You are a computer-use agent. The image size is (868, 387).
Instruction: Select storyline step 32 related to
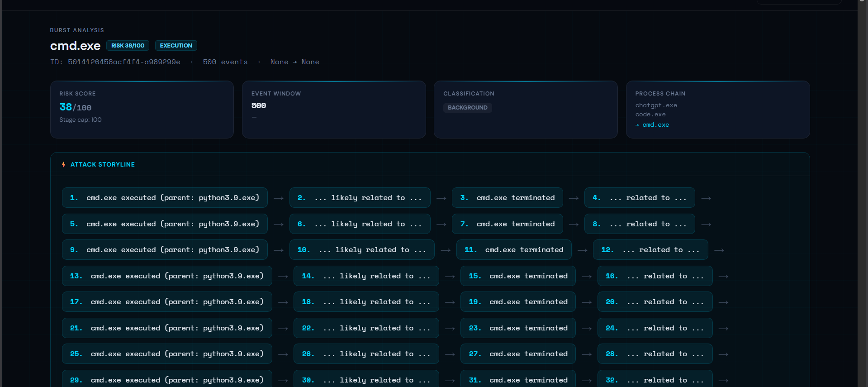655,379
